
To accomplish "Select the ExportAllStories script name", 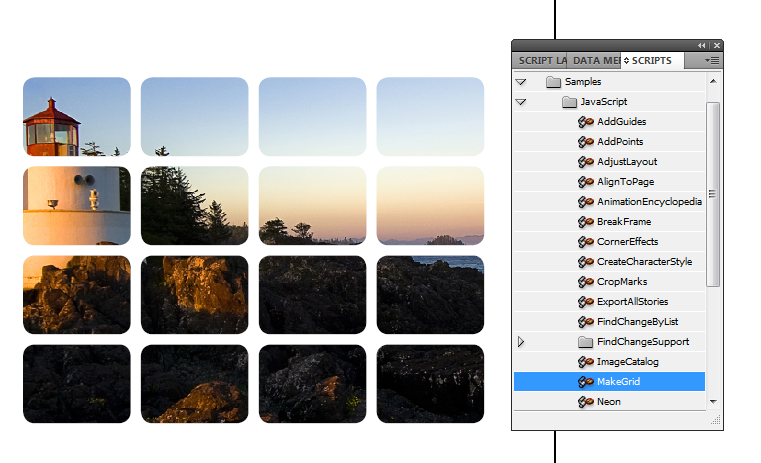I will (633, 302).
